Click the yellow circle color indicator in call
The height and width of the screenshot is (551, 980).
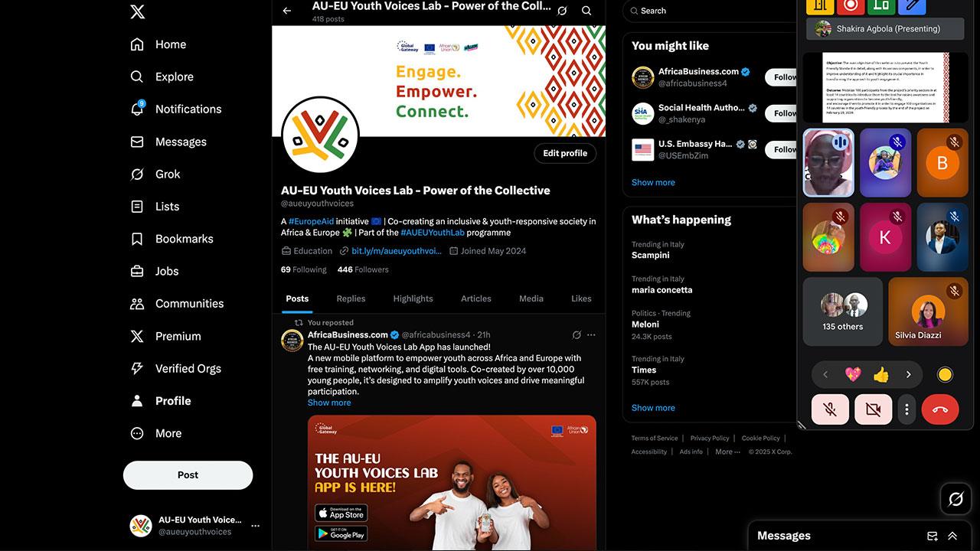tap(945, 375)
